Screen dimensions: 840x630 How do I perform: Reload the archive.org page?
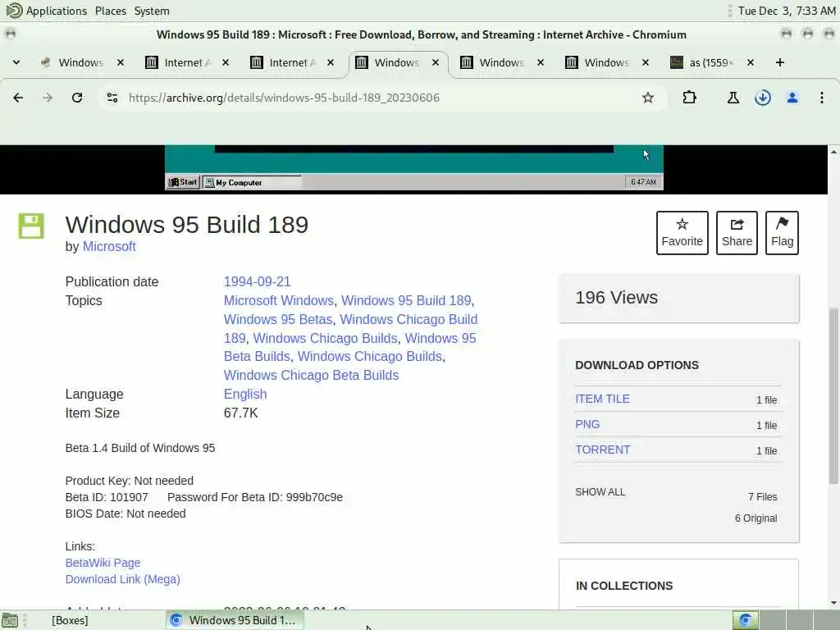(x=77, y=98)
